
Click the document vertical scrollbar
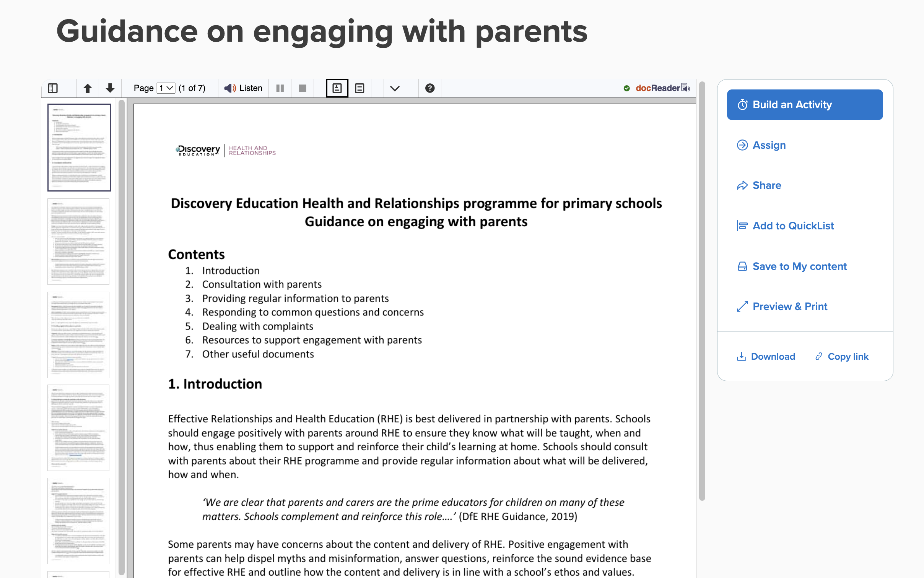click(x=702, y=291)
